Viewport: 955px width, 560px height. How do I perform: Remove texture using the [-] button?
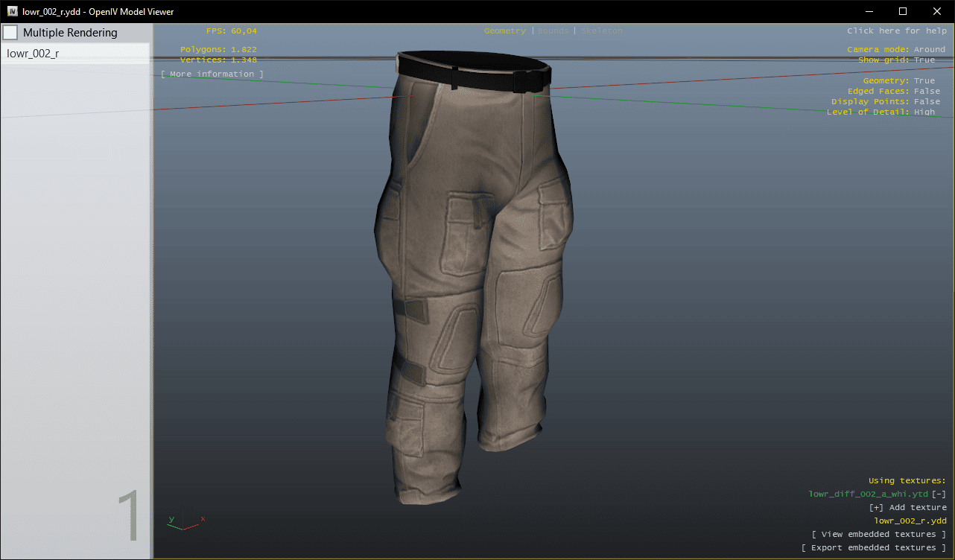[939, 494]
